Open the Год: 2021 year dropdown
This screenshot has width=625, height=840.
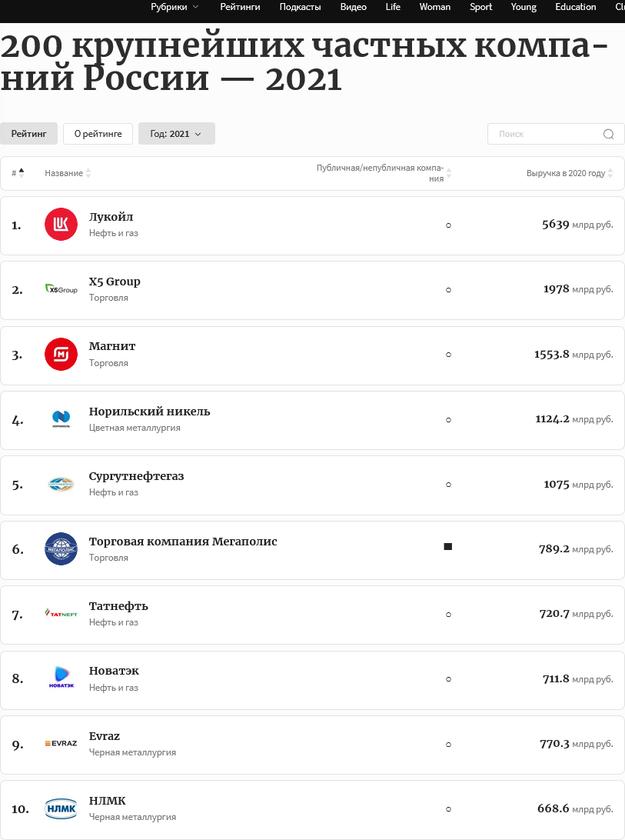pos(176,134)
